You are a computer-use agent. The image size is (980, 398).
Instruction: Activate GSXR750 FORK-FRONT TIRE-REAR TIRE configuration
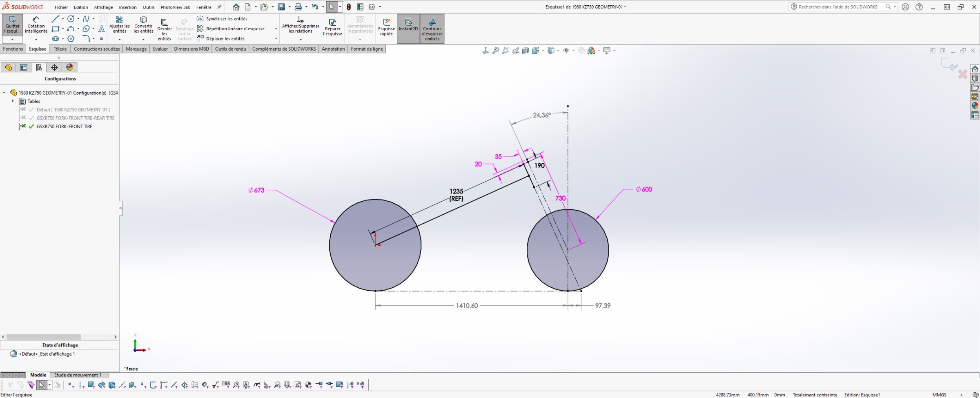(75, 118)
